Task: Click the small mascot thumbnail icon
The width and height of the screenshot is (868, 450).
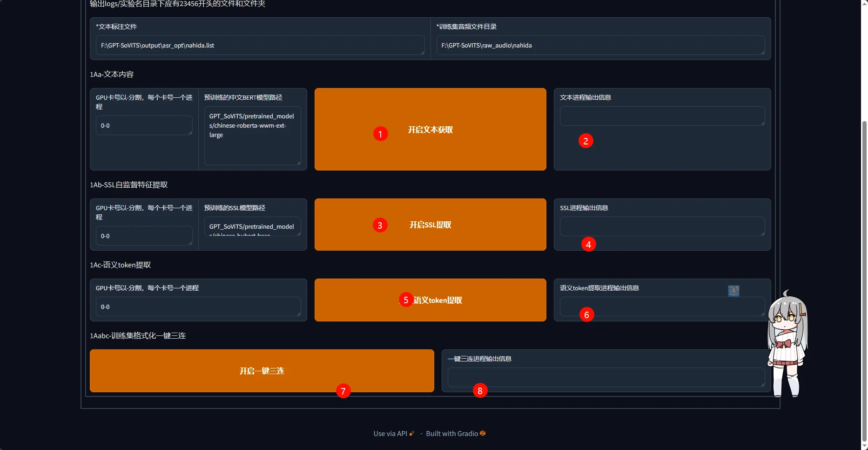Action: pos(733,291)
